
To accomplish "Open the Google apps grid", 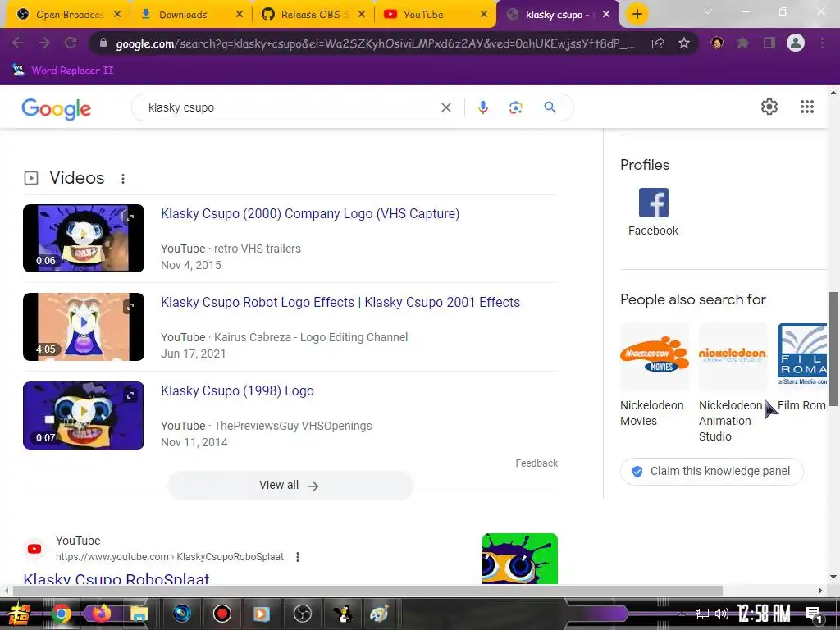I will pos(807,107).
